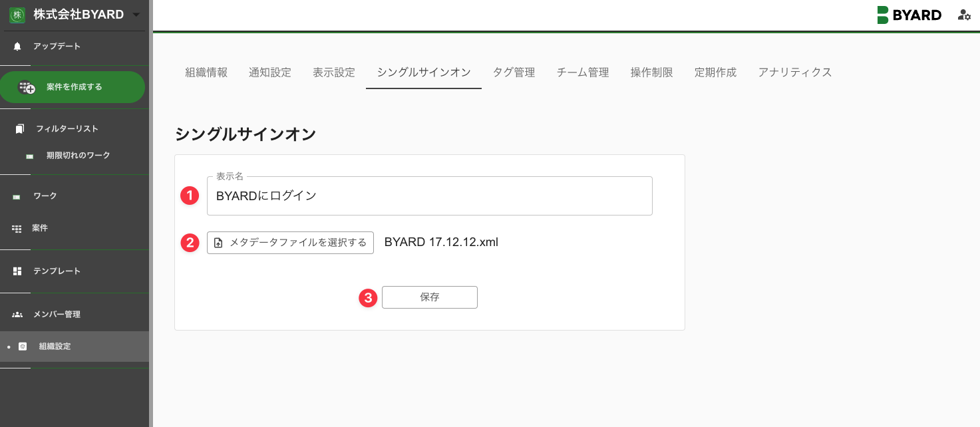
Task: Click the 保存 button
Action: click(x=430, y=297)
